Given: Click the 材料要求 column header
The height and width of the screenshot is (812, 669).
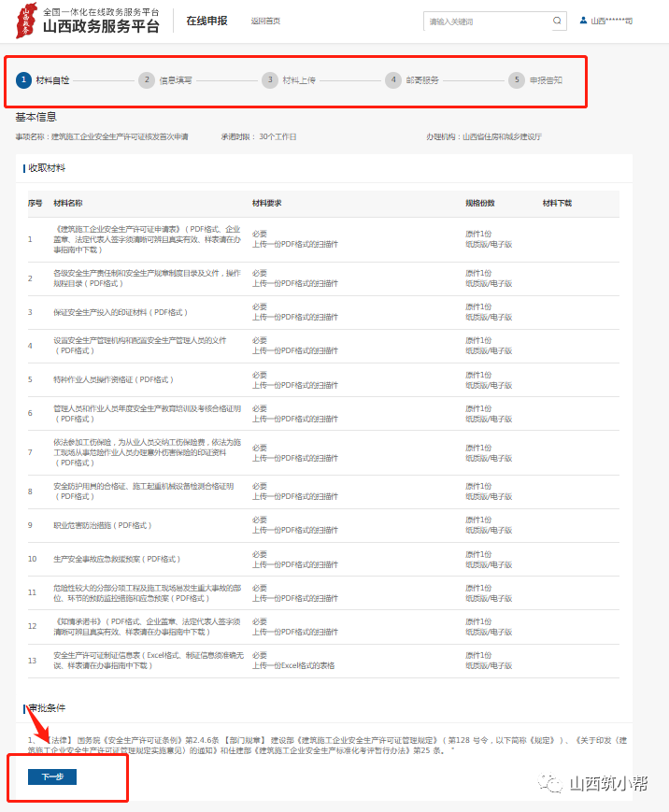Looking at the screenshot, I should (266, 203).
